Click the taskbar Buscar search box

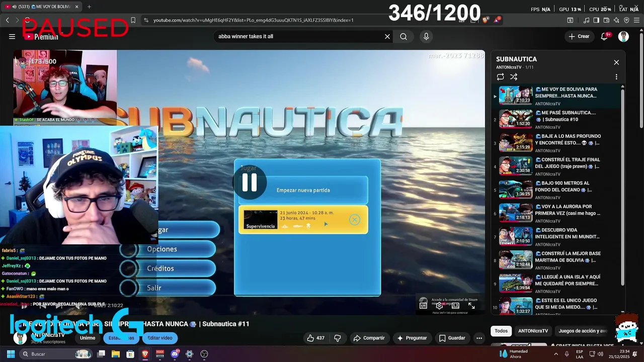56,354
